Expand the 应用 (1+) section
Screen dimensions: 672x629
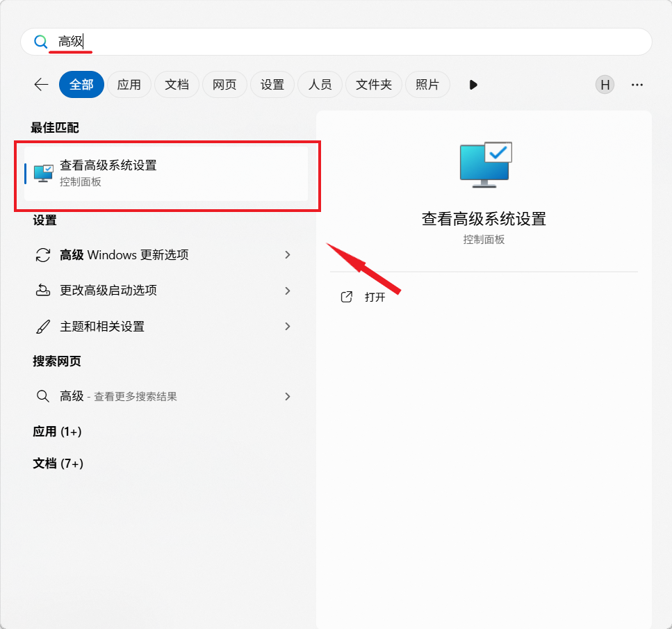point(56,431)
